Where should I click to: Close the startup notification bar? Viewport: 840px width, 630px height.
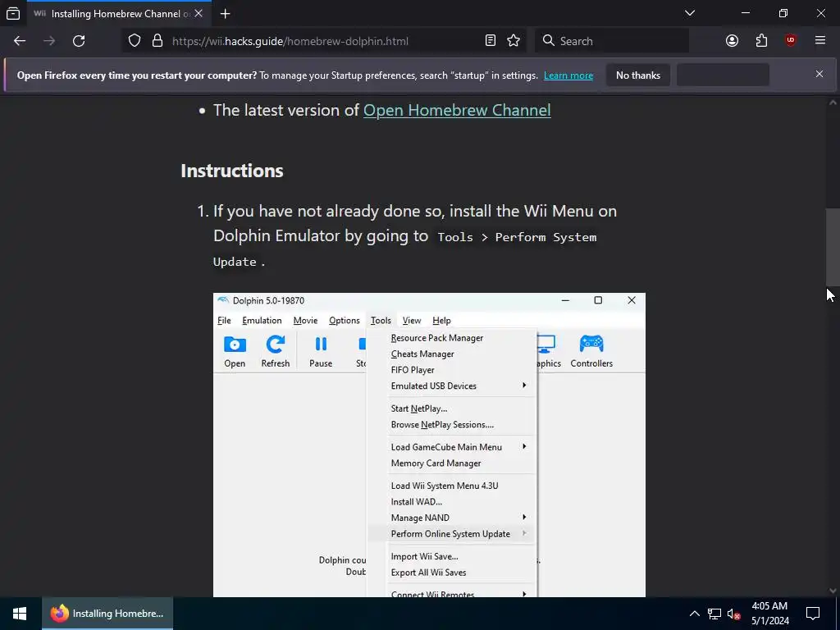(819, 74)
